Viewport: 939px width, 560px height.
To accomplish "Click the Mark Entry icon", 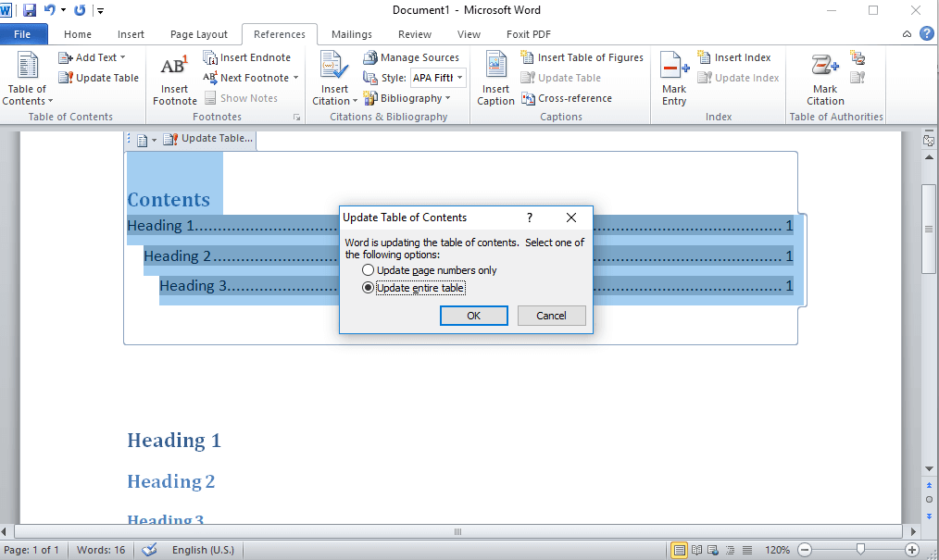I will click(x=673, y=67).
